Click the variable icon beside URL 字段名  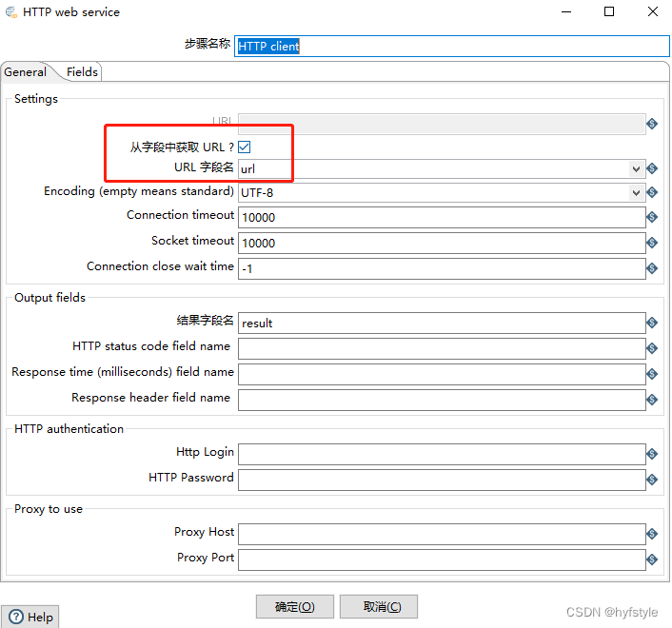point(652,168)
